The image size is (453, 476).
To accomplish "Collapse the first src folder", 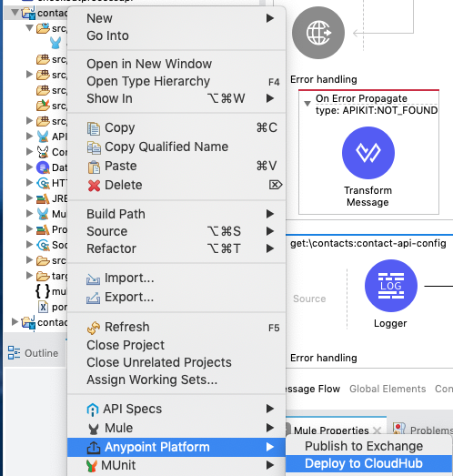I will click(x=29, y=28).
